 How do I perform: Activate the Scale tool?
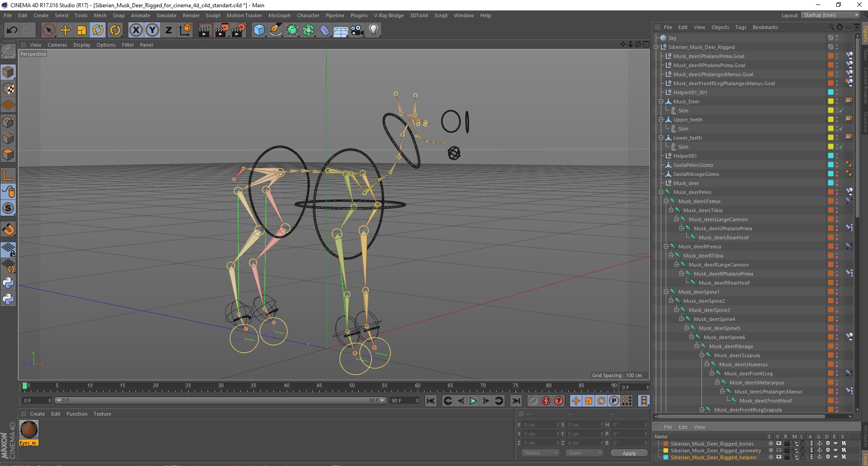[x=82, y=30]
